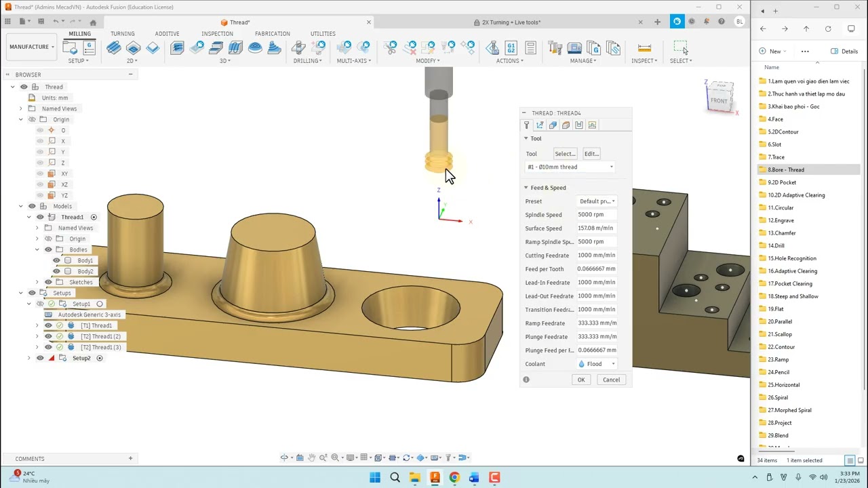Switch to 2X Turning + Live tools document tab
Image resolution: width=868 pixels, height=488 pixels.
coord(511,22)
